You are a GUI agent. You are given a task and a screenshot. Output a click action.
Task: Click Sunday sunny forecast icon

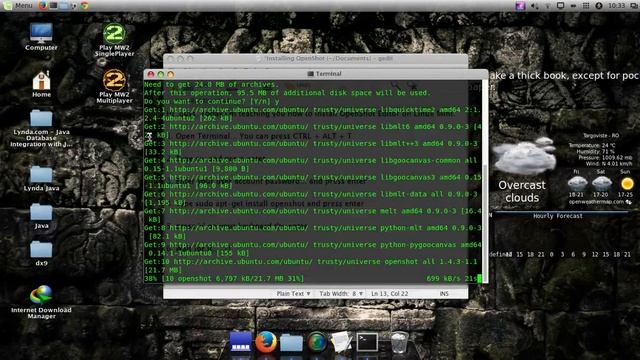tap(626, 183)
